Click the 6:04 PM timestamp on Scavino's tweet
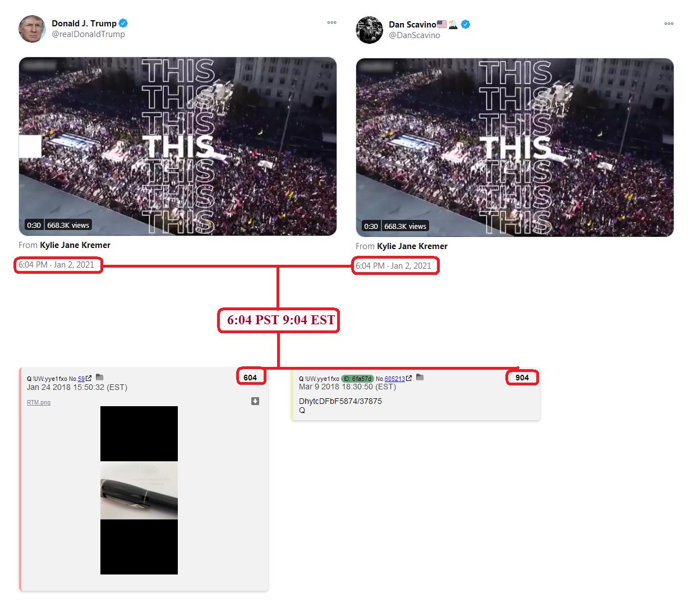This screenshot has width=695, height=616. (393, 266)
